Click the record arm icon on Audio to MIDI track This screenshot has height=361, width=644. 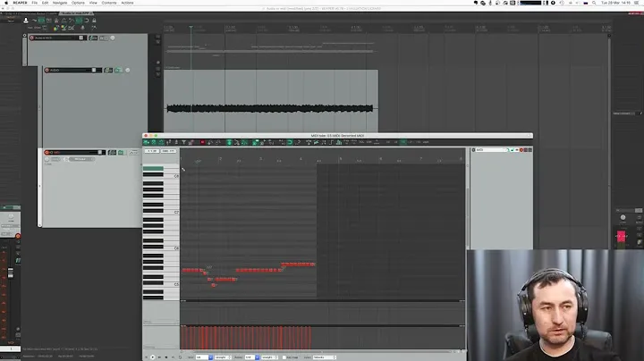[33, 38]
